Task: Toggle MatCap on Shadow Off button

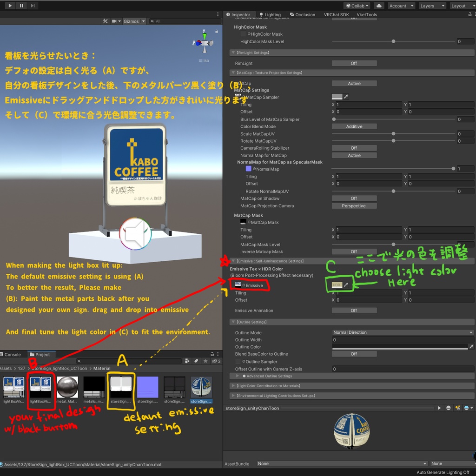Action: click(354, 198)
